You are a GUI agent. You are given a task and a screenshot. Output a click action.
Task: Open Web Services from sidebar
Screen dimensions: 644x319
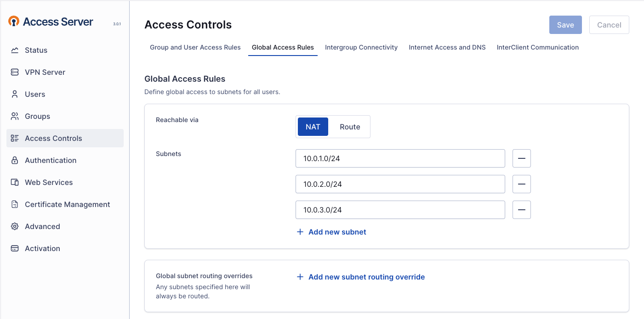[49, 182]
